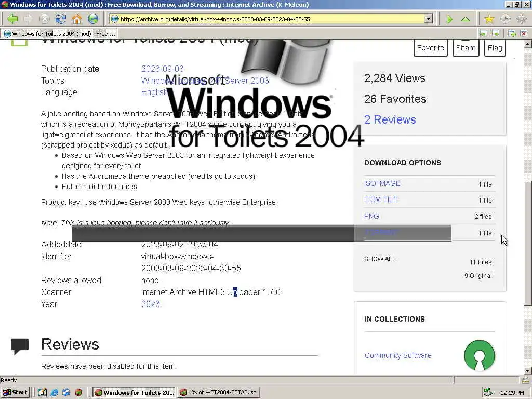The height and width of the screenshot is (399, 532).
Task: Open the PNG download option
Action: click(x=371, y=216)
